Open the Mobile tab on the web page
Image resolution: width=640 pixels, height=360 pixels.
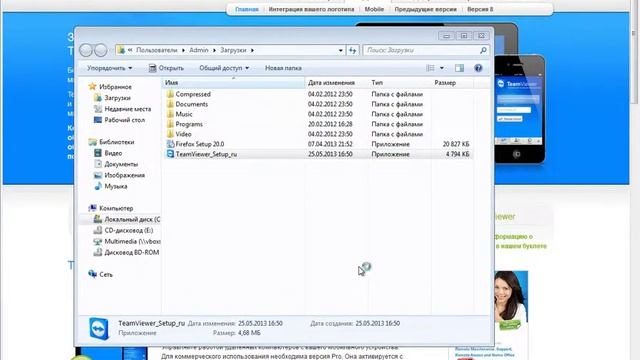374,9
